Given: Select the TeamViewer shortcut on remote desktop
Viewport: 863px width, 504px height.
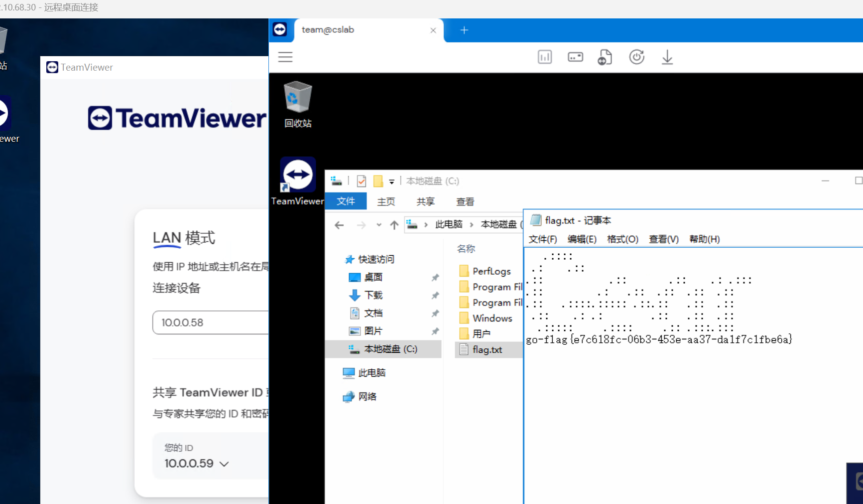Looking at the screenshot, I should (298, 182).
